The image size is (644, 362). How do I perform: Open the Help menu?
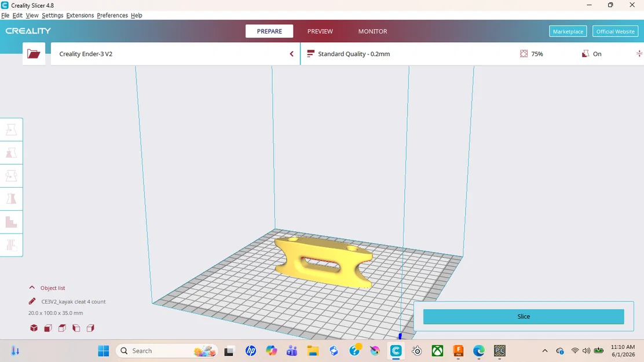coord(136,15)
